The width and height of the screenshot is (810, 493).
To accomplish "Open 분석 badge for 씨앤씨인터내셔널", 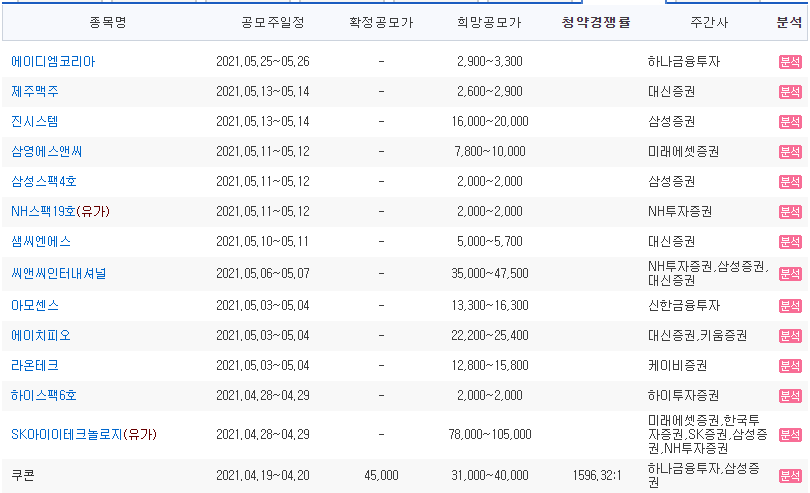I will pyautogui.click(x=790, y=274).
